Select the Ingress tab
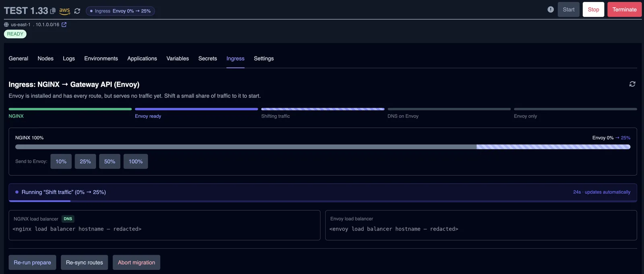 pyautogui.click(x=235, y=58)
